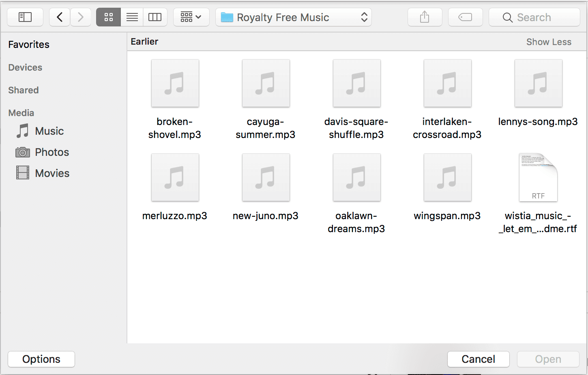Open the item arrangement dropdown
The image size is (588, 375).
pyautogui.click(x=191, y=17)
